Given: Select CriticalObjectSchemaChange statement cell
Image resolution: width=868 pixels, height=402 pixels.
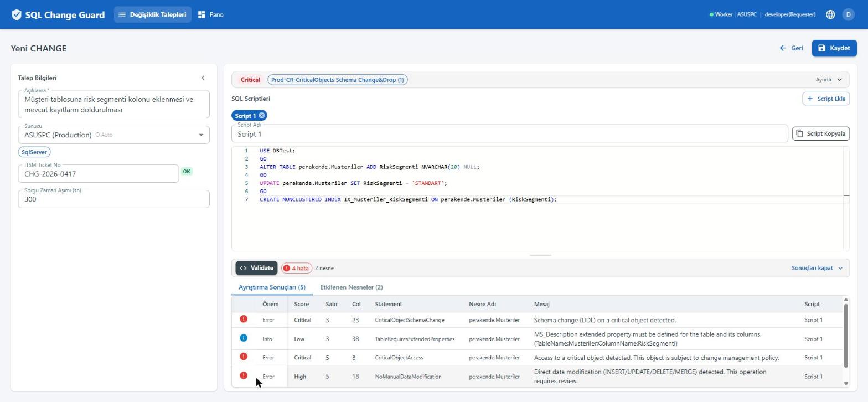Looking at the screenshot, I should [409, 320].
